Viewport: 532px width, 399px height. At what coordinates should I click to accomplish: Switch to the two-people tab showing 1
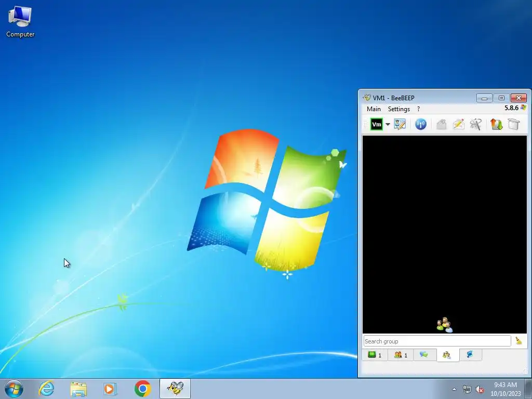tap(401, 355)
